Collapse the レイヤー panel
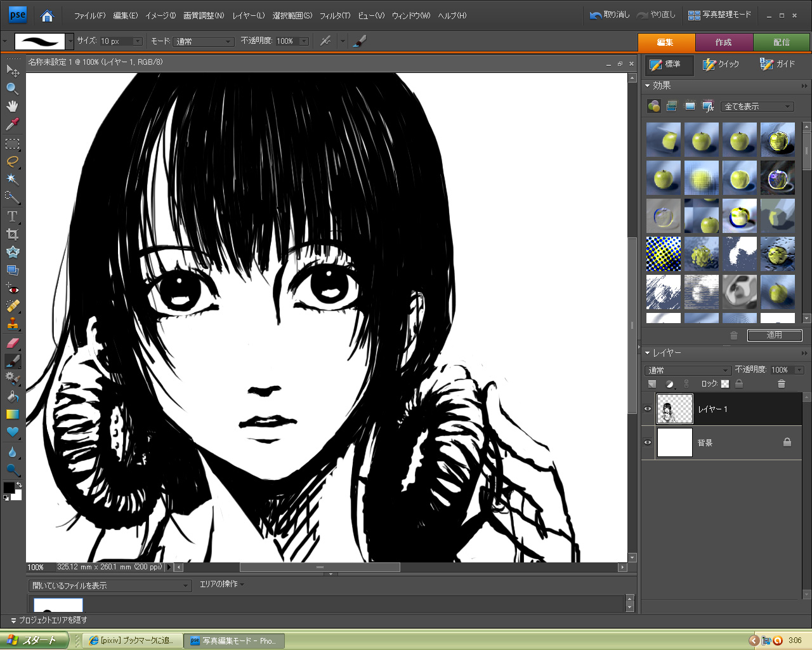 648,353
